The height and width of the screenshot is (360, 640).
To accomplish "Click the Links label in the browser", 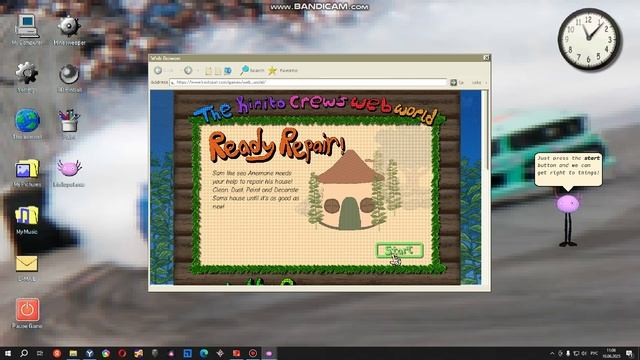I will point(476,82).
